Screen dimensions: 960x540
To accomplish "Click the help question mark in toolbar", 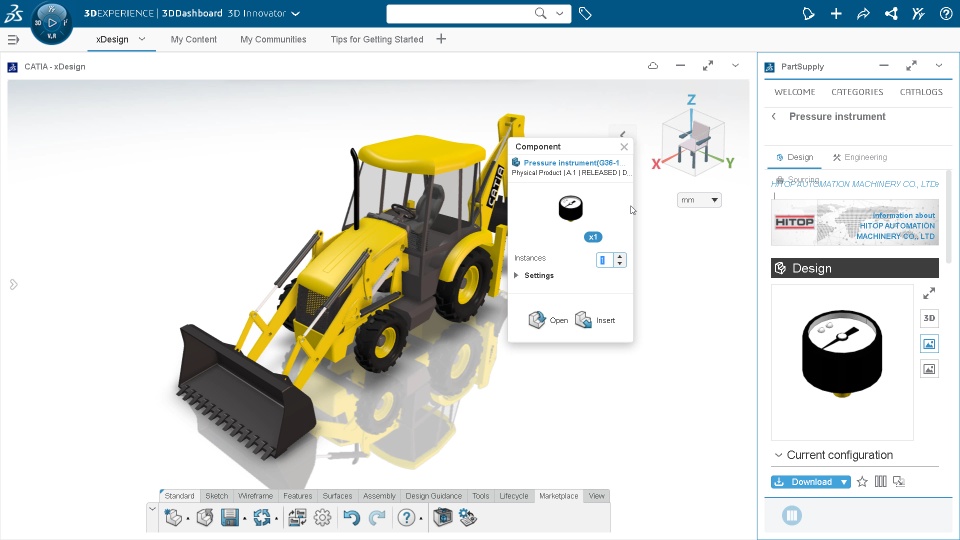I will click(x=406, y=518).
